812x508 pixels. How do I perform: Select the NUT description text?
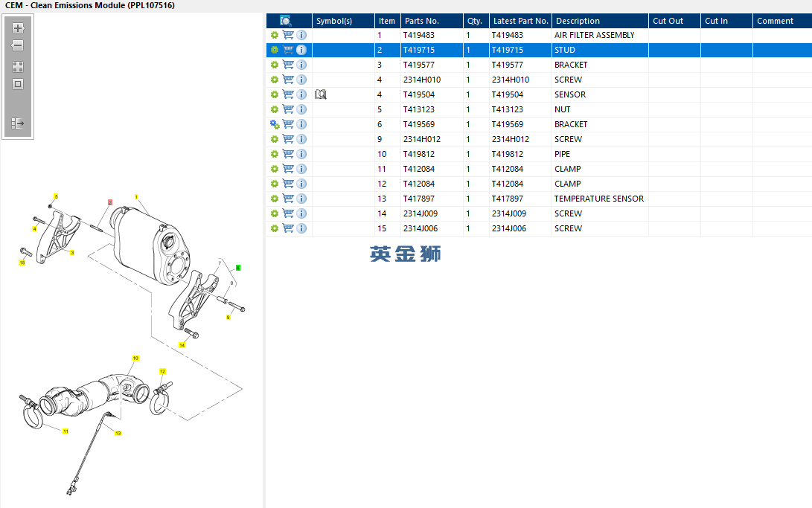tap(563, 109)
